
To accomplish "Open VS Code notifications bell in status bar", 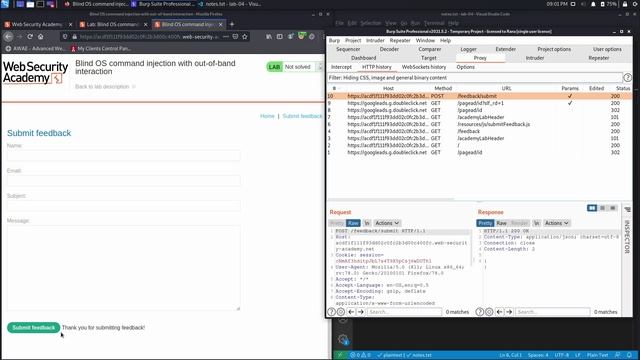I will 629,355.
